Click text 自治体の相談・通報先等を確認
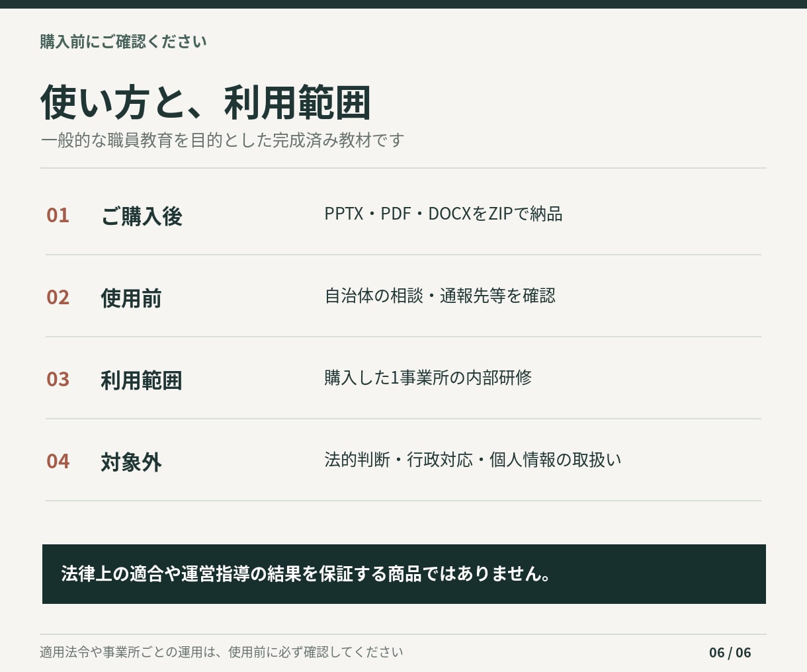807x672 pixels. pos(440,296)
